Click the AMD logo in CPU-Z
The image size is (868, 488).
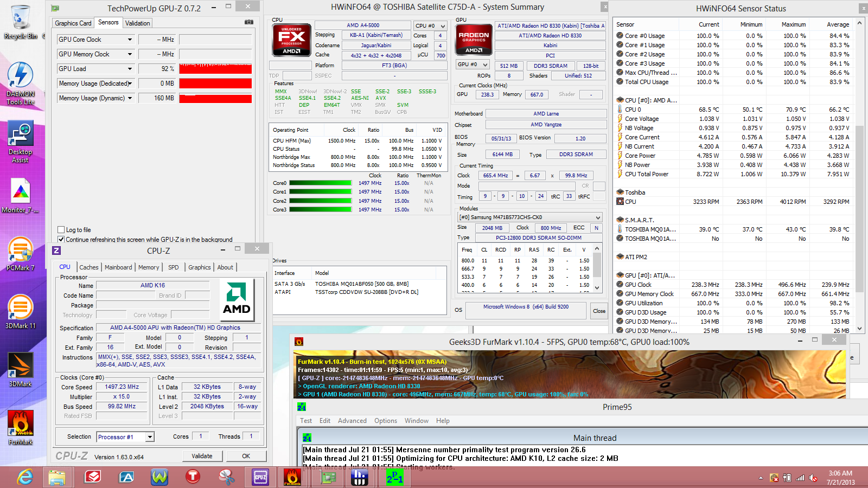coord(237,301)
